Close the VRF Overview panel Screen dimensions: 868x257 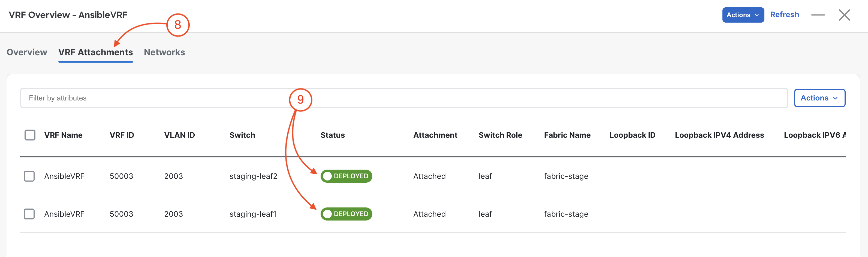pos(844,15)
